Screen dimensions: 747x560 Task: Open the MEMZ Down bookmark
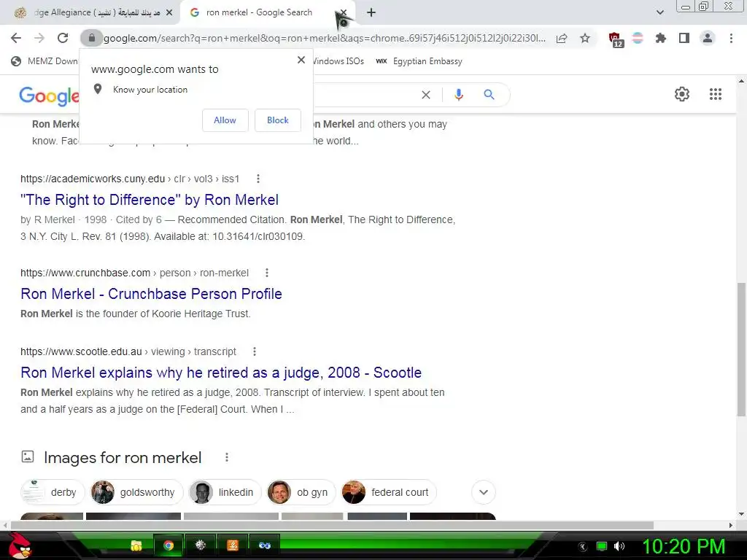click(44, 61)
